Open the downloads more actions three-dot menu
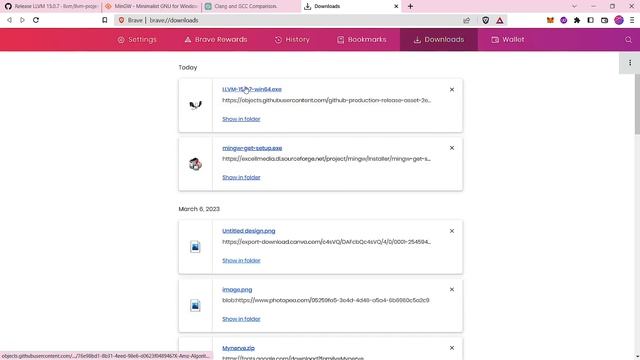Image resolution: width=640 pixels, height=360 pixels. coord(630,63)
